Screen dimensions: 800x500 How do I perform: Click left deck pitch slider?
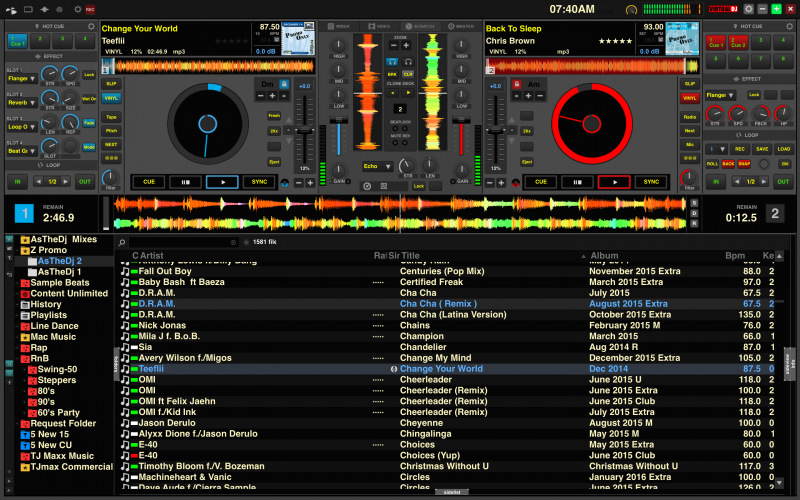305,131
